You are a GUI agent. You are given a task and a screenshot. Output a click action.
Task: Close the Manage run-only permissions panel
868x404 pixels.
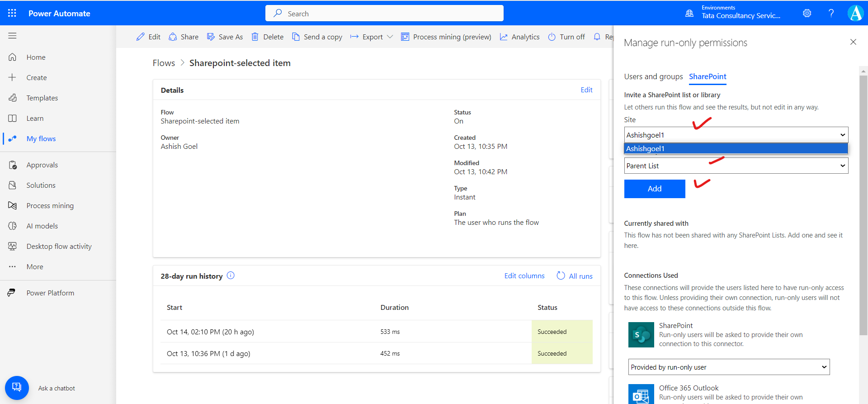(x=853, y=42)
